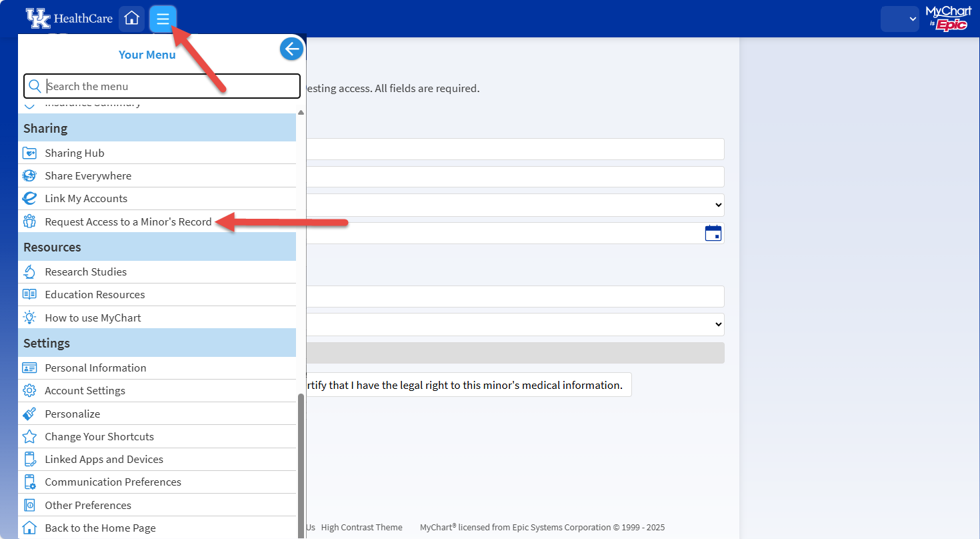This screenshot has width=980, height=539.
Task: Open the hamburger menu at the top
Action: click(163, 19)
